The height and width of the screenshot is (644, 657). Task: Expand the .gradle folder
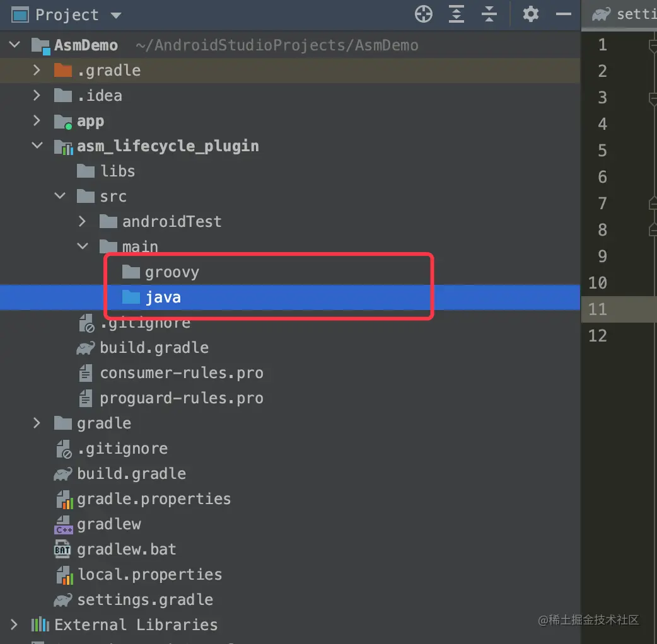(x=37, y=70)
